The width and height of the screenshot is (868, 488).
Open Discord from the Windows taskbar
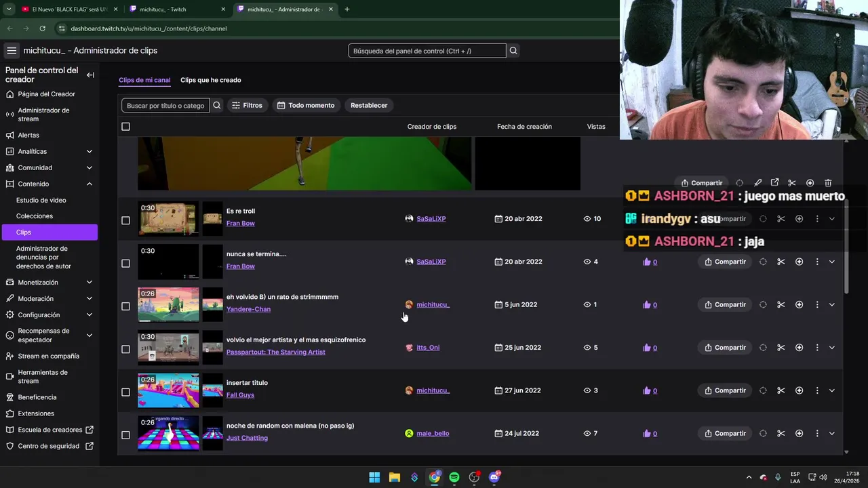click(494, 477)
